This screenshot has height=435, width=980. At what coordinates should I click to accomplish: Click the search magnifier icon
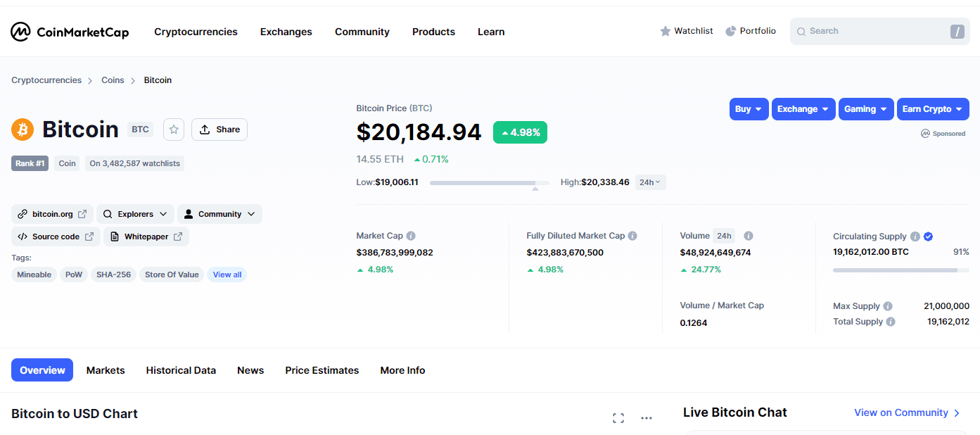click(801, 32)
